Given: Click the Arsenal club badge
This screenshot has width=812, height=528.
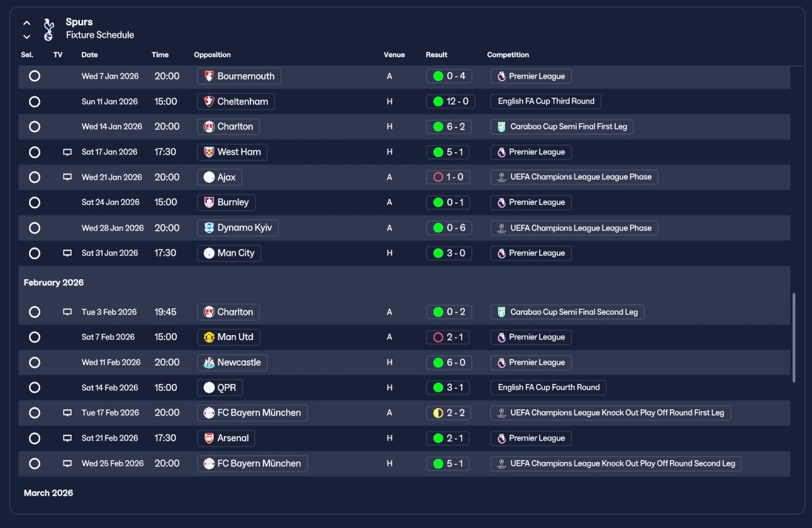Looking at the screenshot, I should coord(209,439).
